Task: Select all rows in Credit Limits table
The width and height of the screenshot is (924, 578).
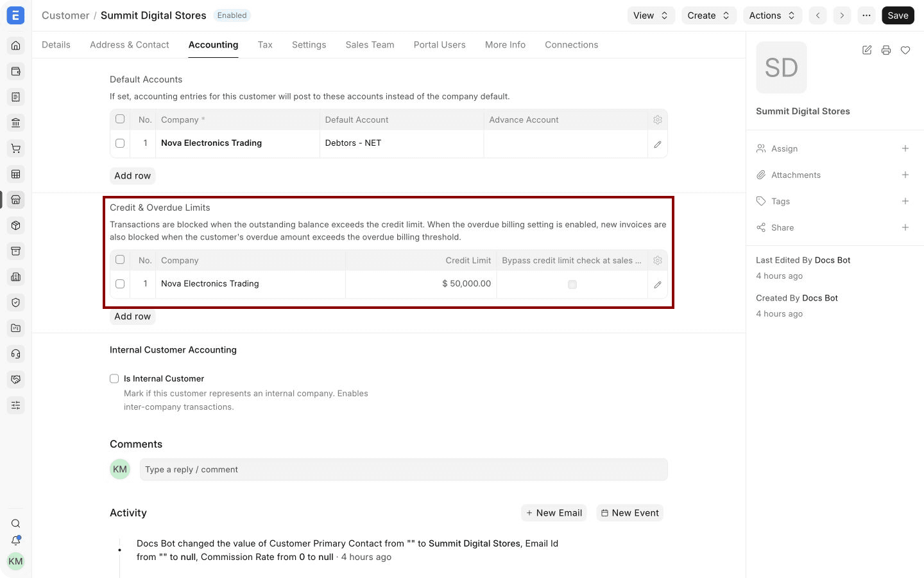Action: tap(120, 259)
